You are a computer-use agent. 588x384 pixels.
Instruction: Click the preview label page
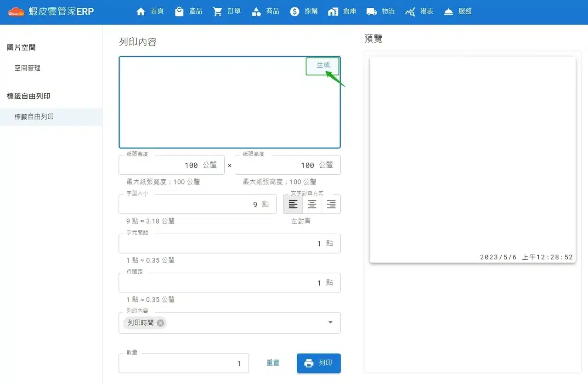(x=473, y=160)
